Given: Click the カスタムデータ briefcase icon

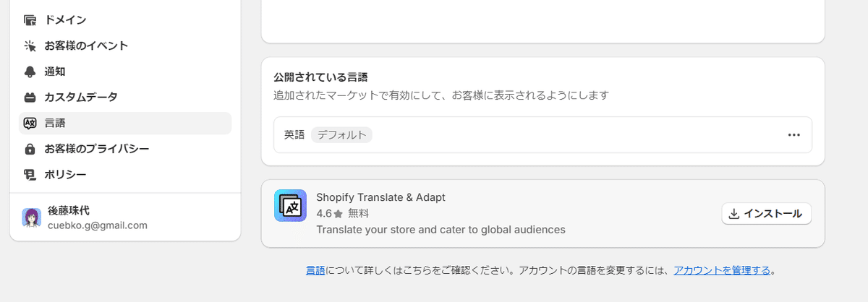Looking at the screenshot, I should coord(30,98).
